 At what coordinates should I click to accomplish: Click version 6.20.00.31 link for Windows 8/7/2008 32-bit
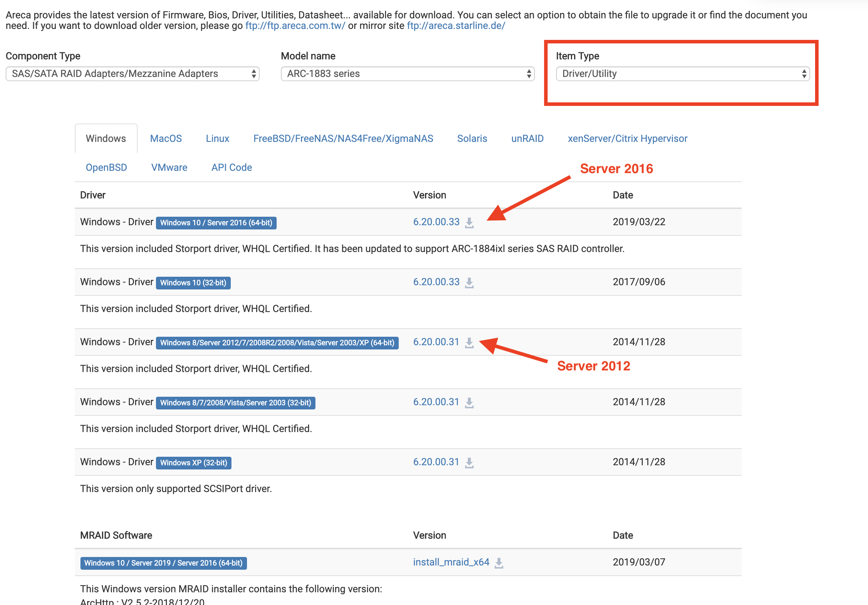436,402
